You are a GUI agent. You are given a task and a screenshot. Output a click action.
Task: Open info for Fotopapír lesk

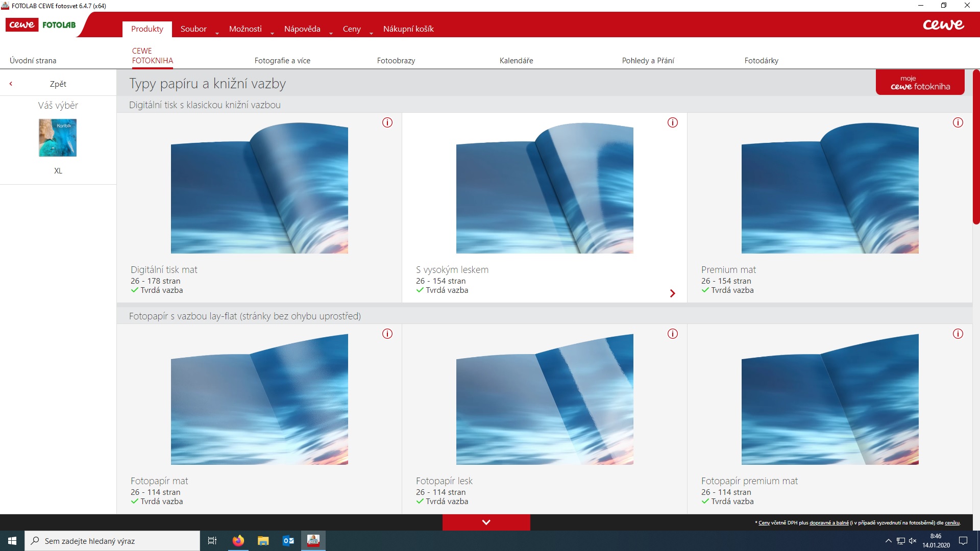(x=673, y=334)
